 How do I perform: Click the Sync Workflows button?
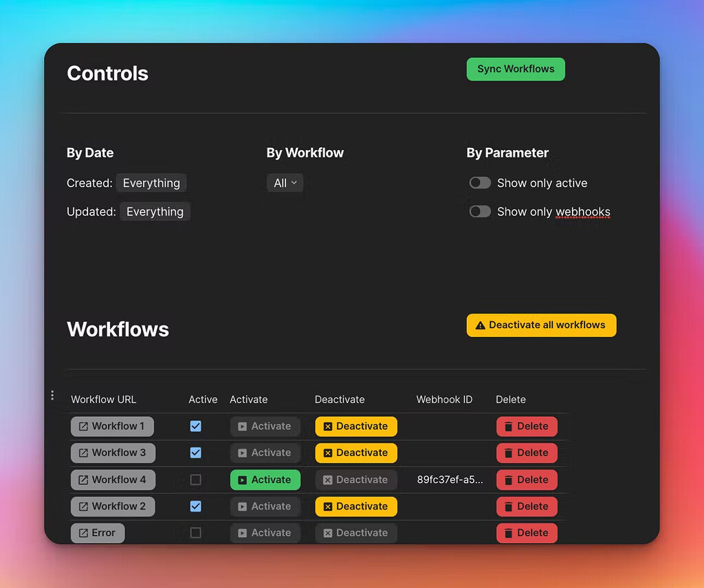click(x=516, y=69)
